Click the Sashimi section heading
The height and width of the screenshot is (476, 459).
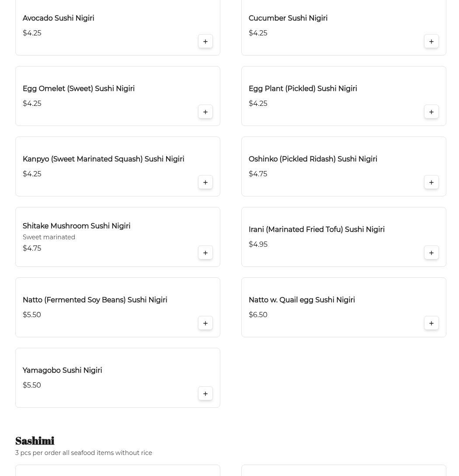(x=35, y=441)
